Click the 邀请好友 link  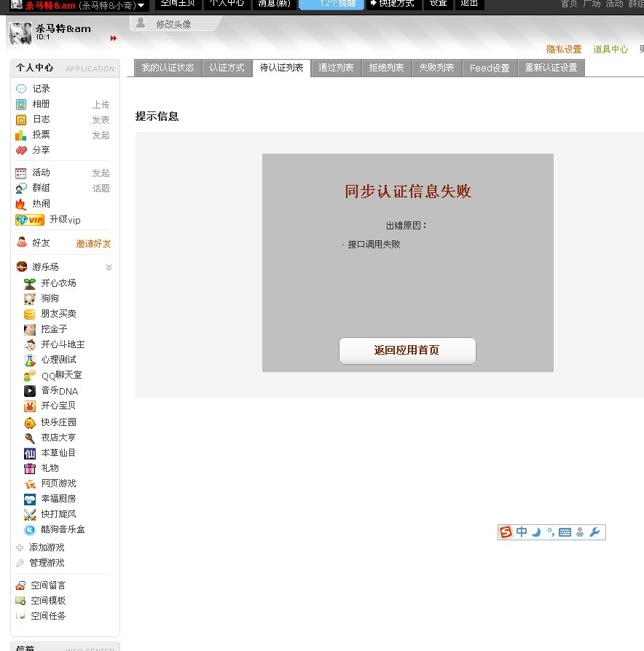point(93,244)
